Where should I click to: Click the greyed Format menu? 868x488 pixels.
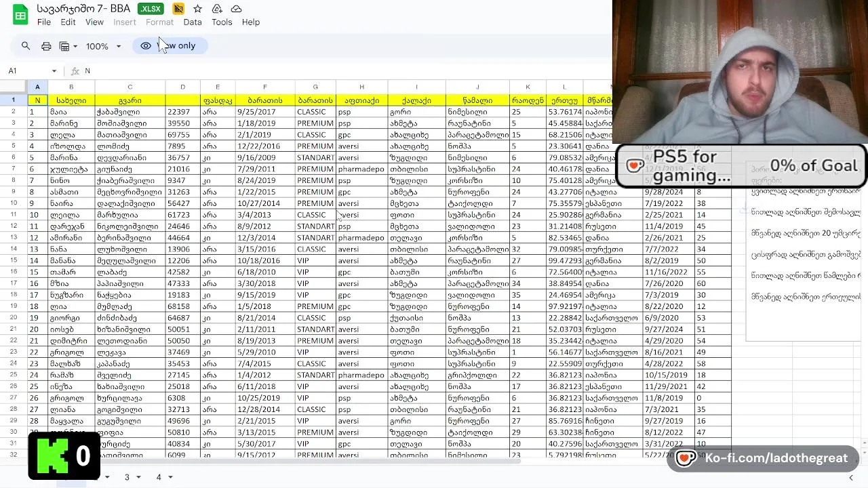(159, 22)
